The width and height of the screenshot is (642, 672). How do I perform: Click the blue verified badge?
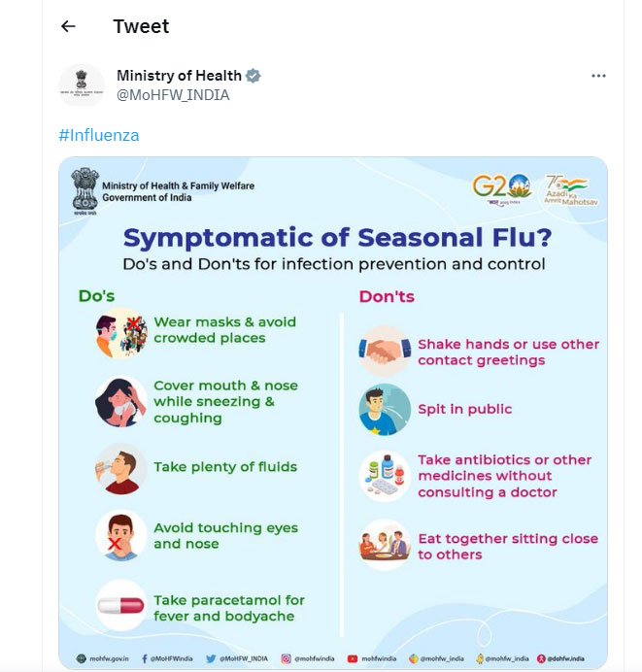pyautogui.click(x=253, y=76)
